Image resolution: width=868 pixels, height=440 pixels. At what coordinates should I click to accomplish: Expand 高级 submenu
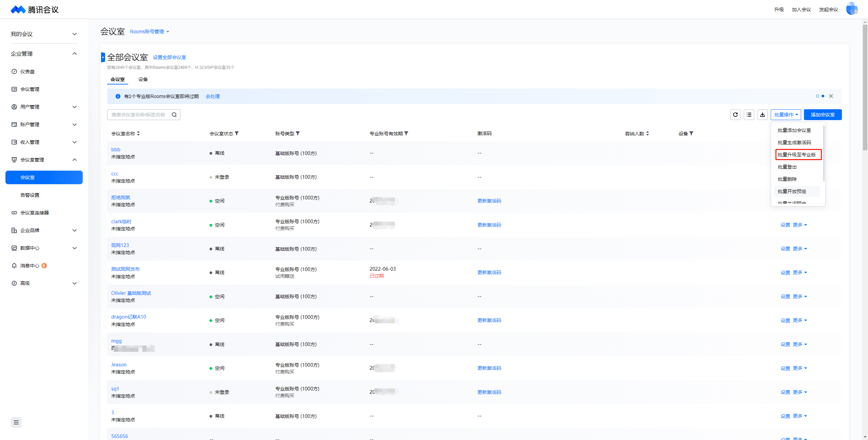click(x=44, y=283)
